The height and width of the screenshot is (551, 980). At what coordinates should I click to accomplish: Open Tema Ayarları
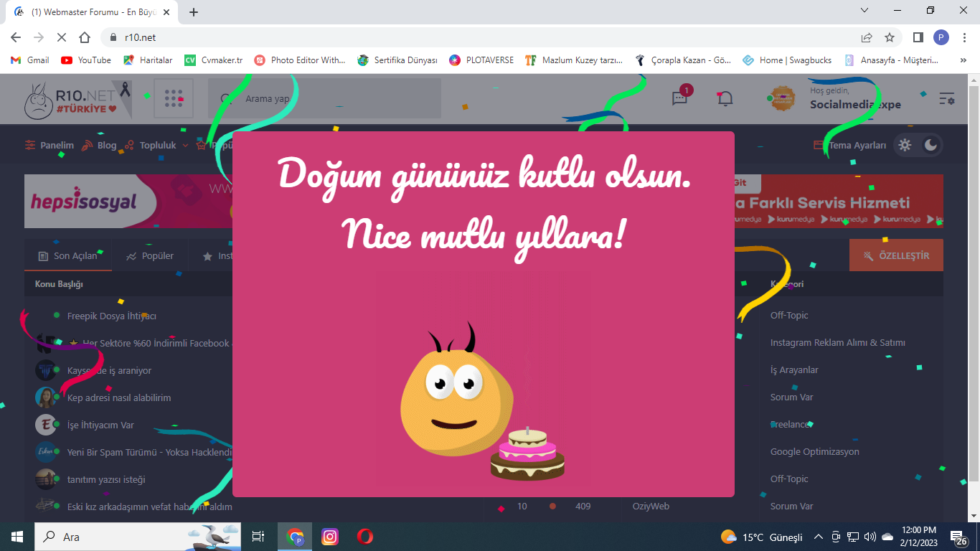pos(850,145)
